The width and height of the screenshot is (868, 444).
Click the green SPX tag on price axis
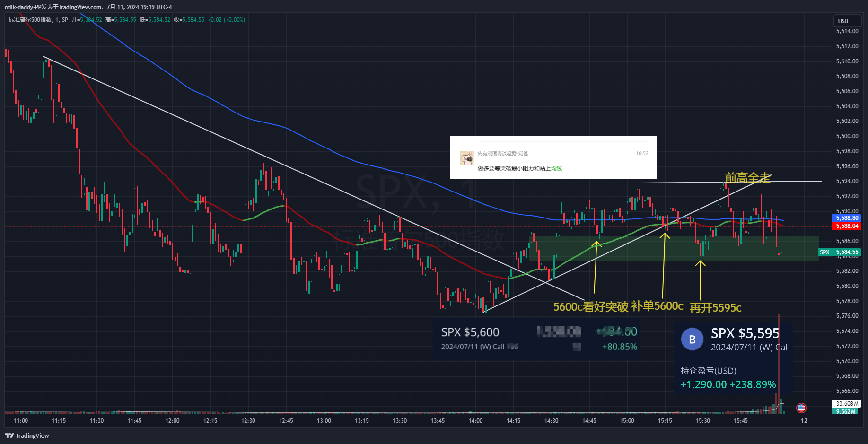pos(824,252)
